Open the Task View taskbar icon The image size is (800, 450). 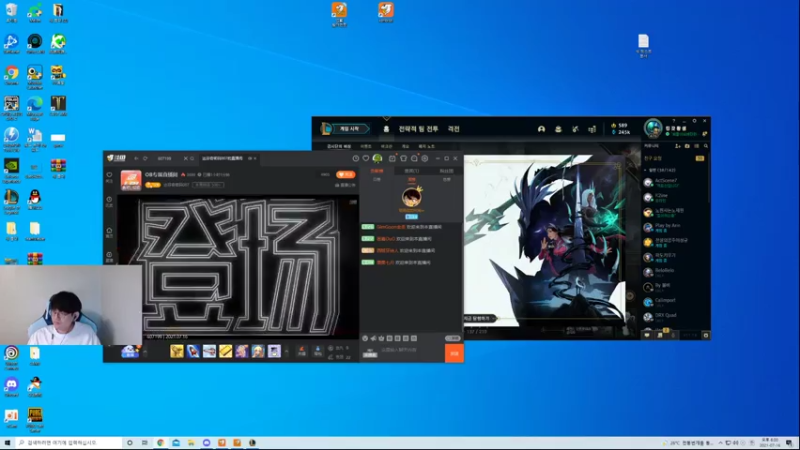tap(145, 443)
